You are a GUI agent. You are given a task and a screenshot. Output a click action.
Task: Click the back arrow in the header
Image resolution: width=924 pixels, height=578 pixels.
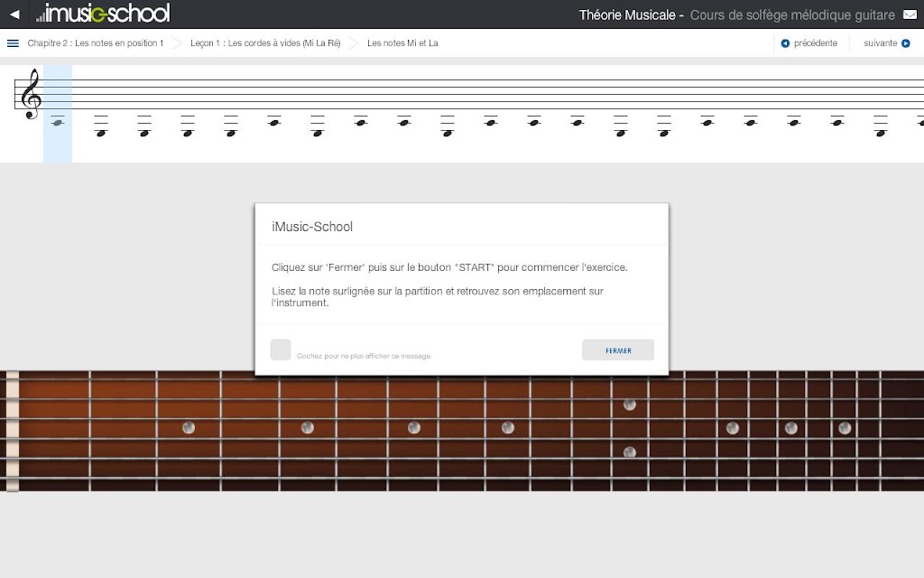tap(14, 14)
